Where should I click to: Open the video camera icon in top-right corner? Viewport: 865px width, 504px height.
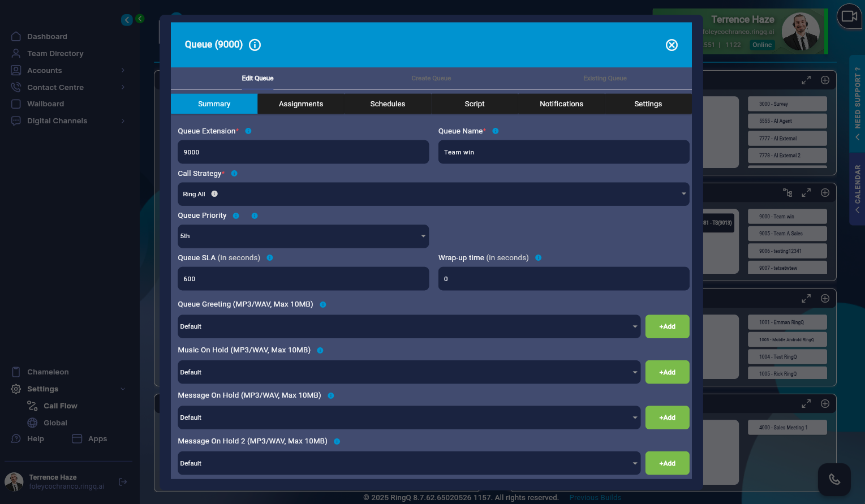pyautogui.click(x=849, y=16)
